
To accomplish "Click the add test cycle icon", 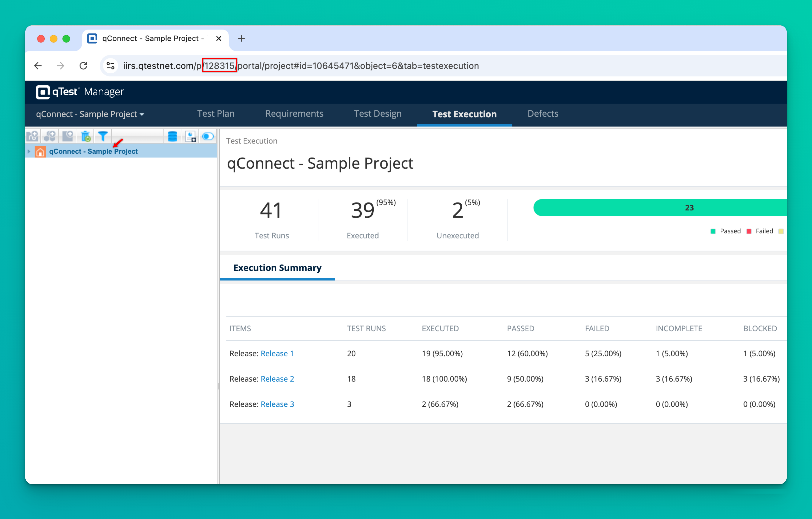I will point(50,136).
